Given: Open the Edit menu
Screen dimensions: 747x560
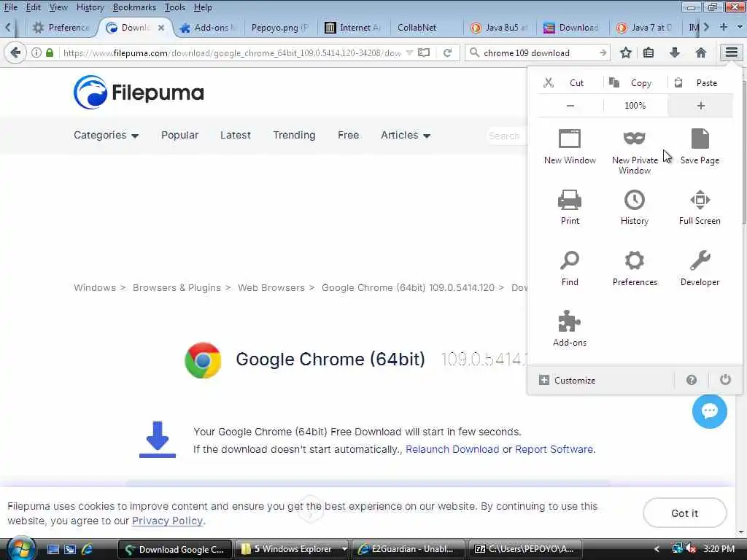Looking at the screenshot, I should click(33, 7).
